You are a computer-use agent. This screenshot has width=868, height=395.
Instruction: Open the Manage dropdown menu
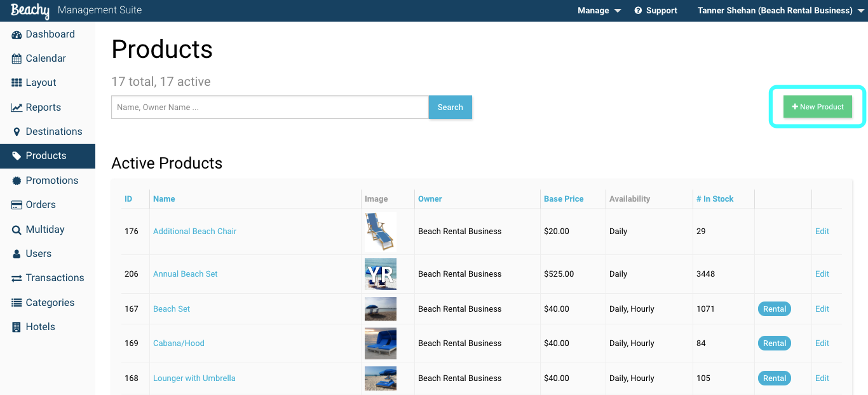coord(599,11)
